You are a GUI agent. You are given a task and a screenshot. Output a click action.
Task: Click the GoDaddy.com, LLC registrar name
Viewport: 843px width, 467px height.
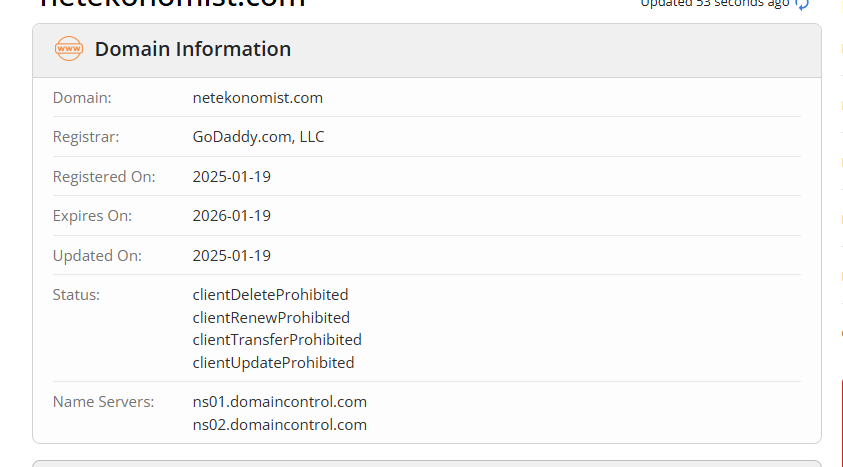258,136
